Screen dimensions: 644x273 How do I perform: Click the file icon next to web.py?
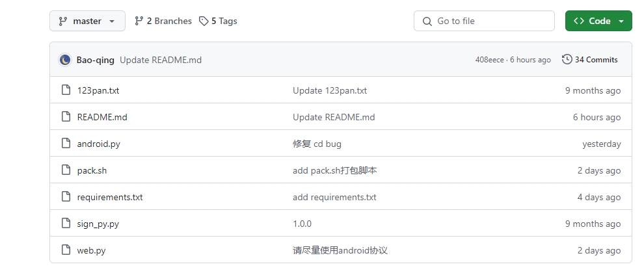(x=66, y=250)
